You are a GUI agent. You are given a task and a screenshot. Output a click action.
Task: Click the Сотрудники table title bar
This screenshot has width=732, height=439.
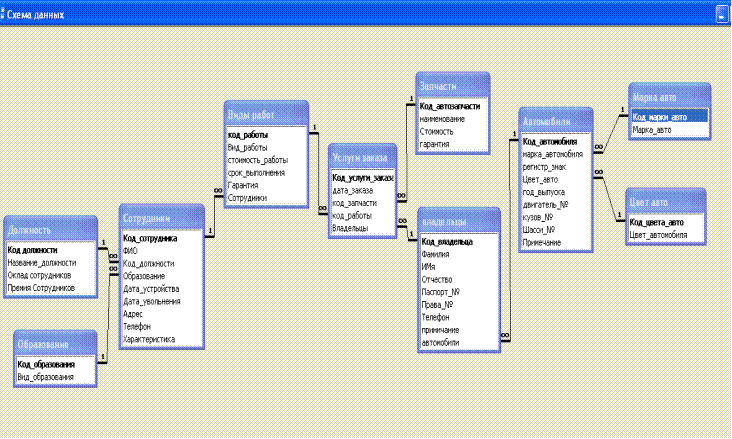[161, 219]
